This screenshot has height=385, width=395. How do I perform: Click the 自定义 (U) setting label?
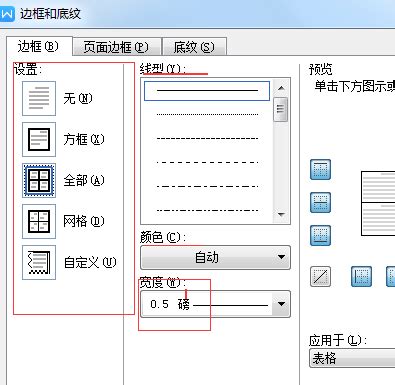click(90, 263)
